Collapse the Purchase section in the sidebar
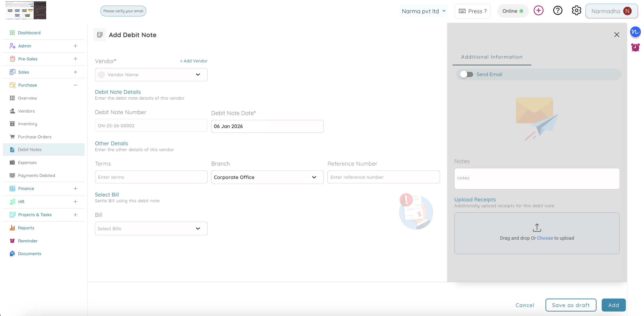Image resolution: width=644 pixels, height=316 pixels. coord(75,85)
